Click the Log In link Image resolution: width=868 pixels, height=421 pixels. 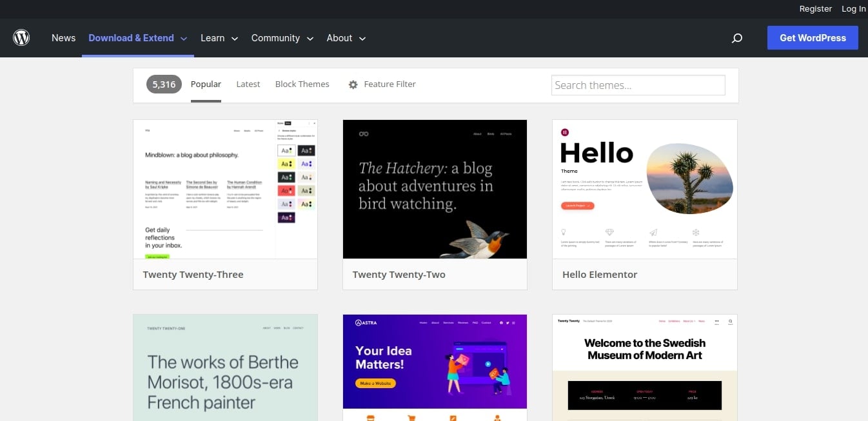click(854, 9)
